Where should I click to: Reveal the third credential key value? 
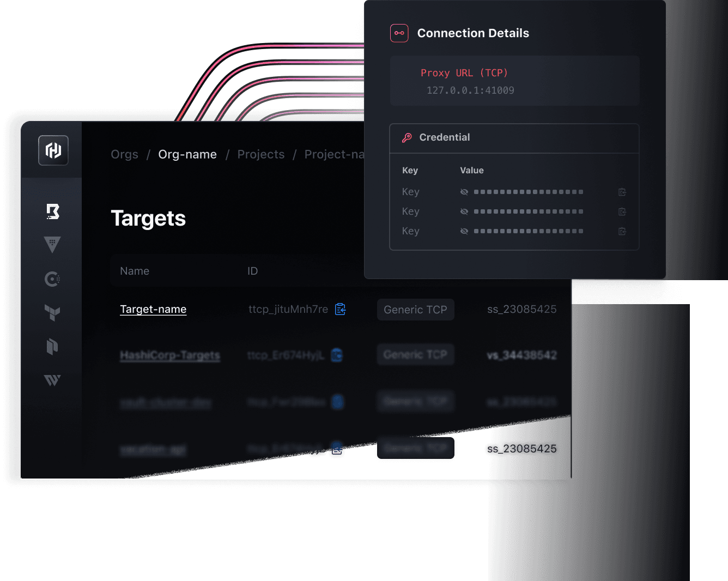pyautogui.click(x=464, y=231)
